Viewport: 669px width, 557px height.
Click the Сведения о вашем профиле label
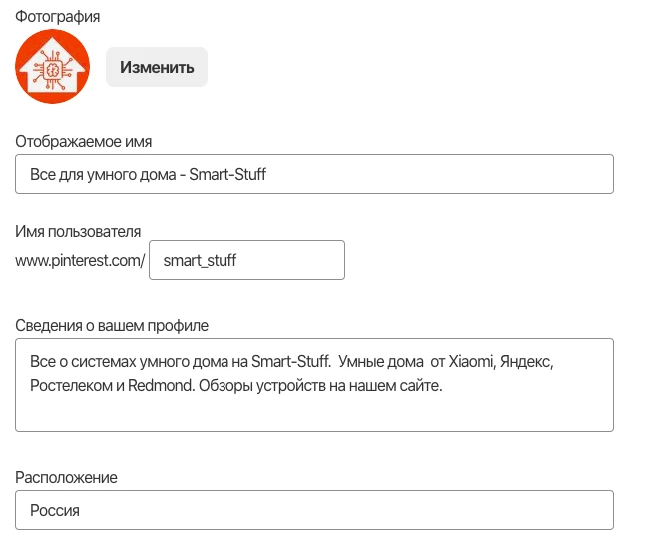point(112,325)
